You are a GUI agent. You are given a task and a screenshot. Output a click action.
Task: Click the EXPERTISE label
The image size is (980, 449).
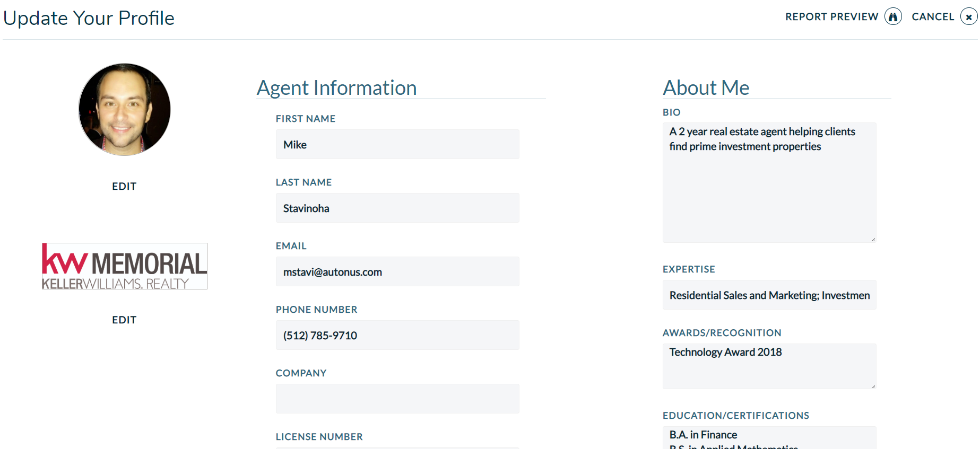[689, 269]
